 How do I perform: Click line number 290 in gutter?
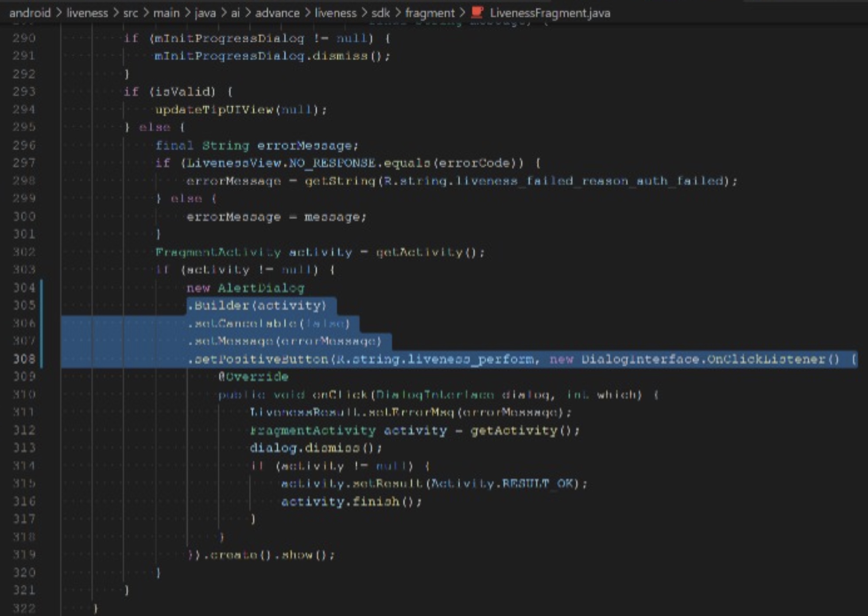coord(24,38)
